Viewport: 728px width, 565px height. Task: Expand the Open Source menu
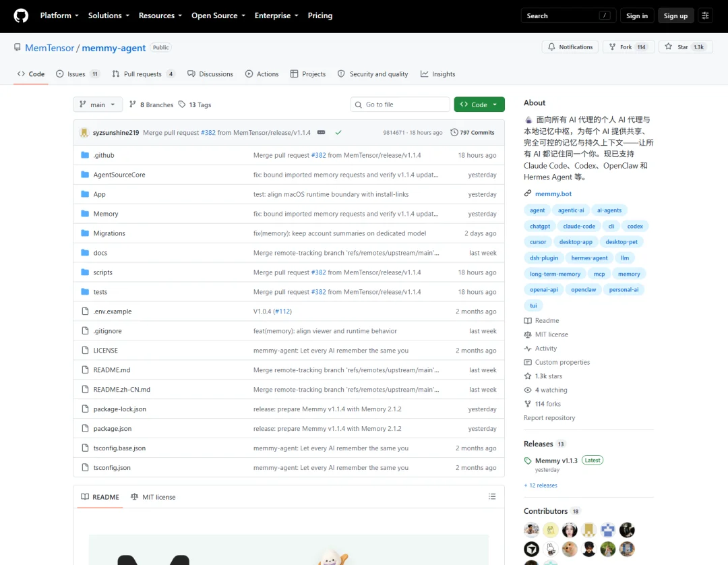[218, 16]
